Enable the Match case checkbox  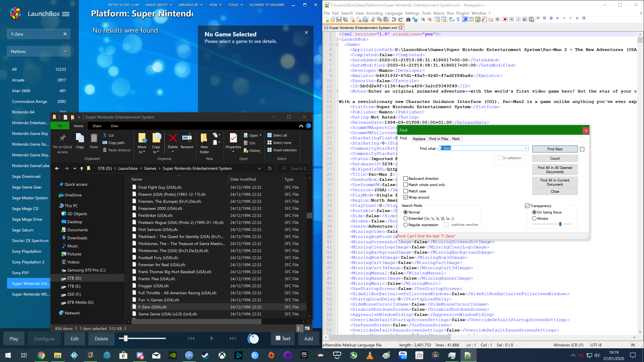[406, 191]
